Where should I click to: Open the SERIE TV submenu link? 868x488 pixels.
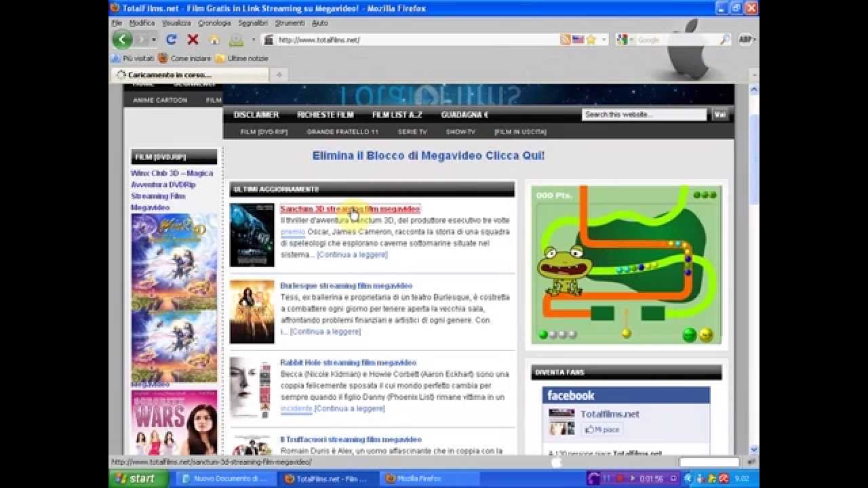tap(412, 131)
